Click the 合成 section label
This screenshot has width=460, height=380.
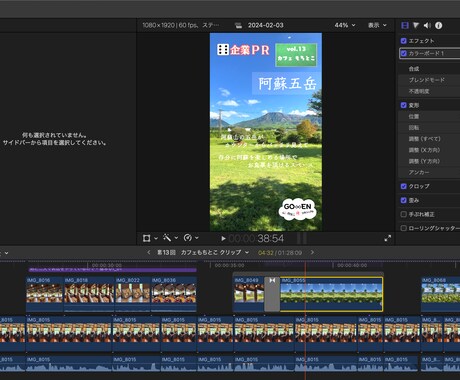(x=414, y=69)
